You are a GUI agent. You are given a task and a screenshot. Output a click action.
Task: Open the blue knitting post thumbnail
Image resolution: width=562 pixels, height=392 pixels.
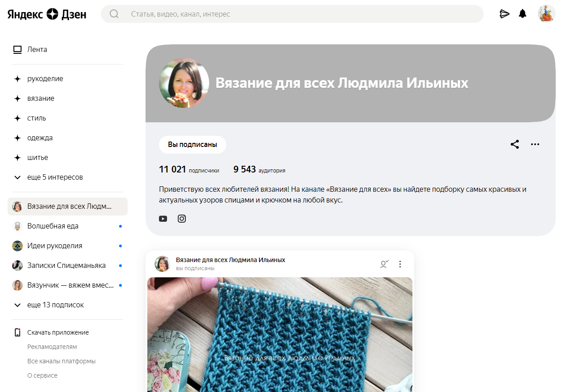(280, 335)
